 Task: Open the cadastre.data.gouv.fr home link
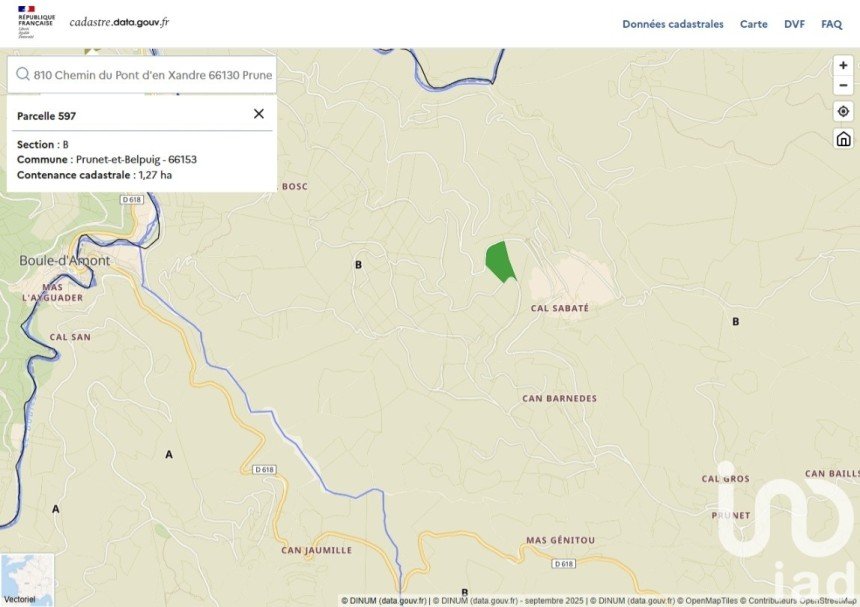click(x=119, y=22)
